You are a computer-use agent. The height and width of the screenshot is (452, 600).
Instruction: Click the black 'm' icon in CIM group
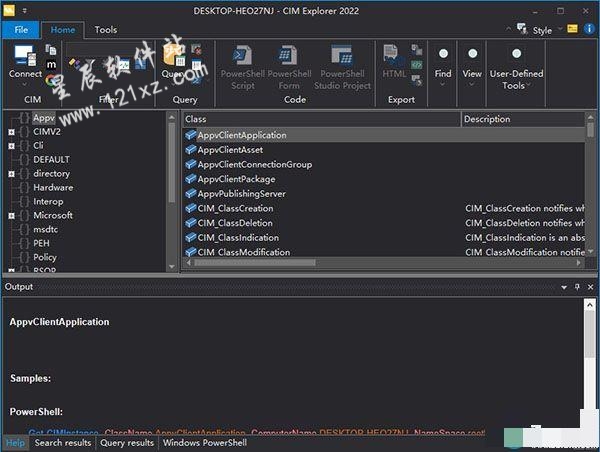point(51,64)
